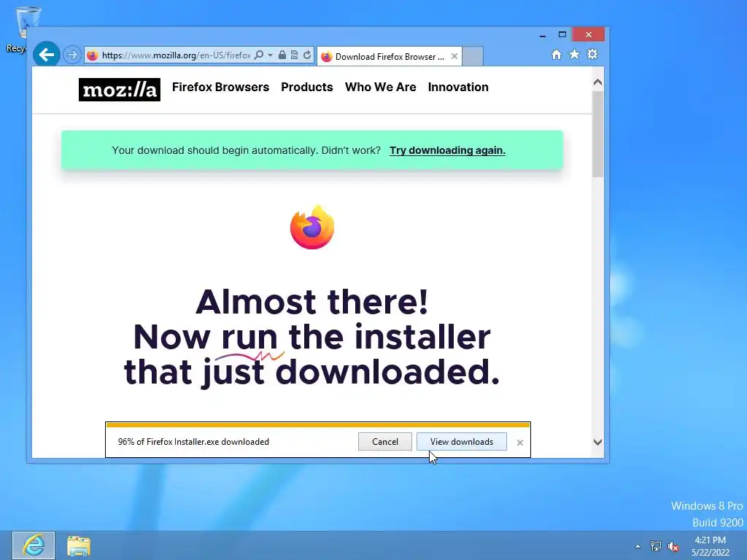Open Who We Are menu
Screen dimensions: 747x560
coord(381,87)
